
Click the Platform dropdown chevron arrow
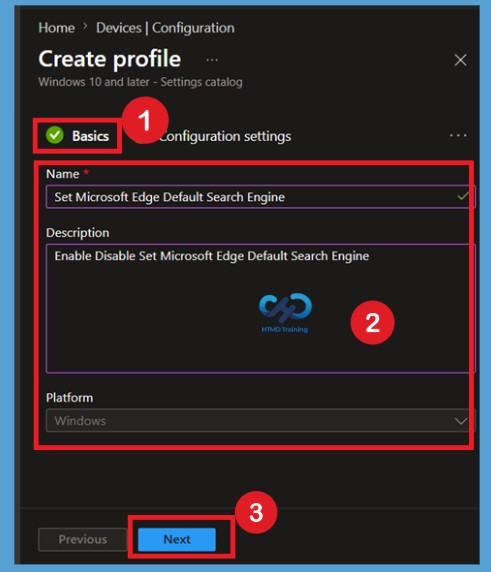[x=461, y=421]
